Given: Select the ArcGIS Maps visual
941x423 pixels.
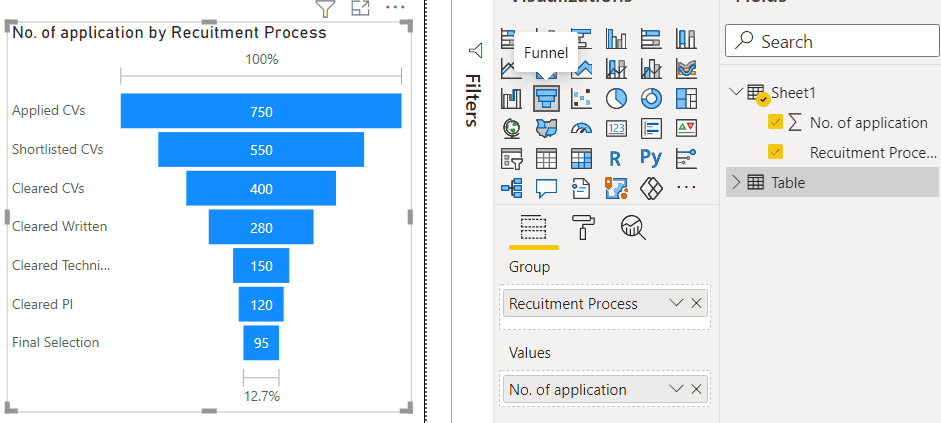Looking at the screenshot, I should click(x=616, y=188).
